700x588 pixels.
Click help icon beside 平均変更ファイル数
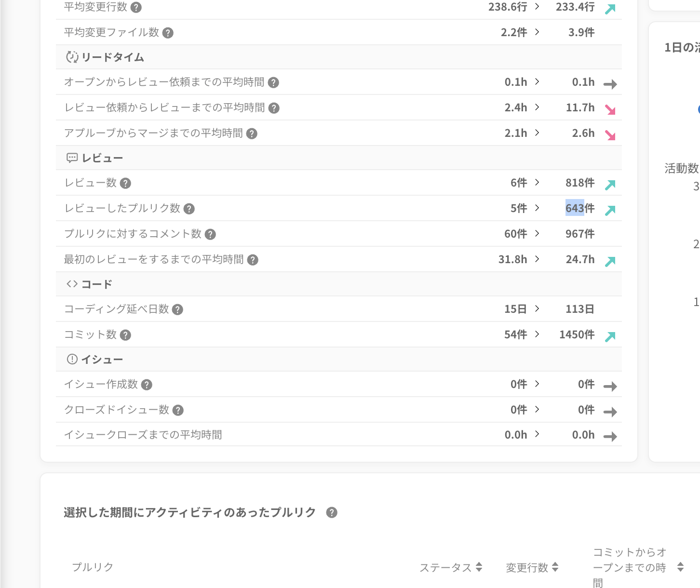tap(168, 33)
